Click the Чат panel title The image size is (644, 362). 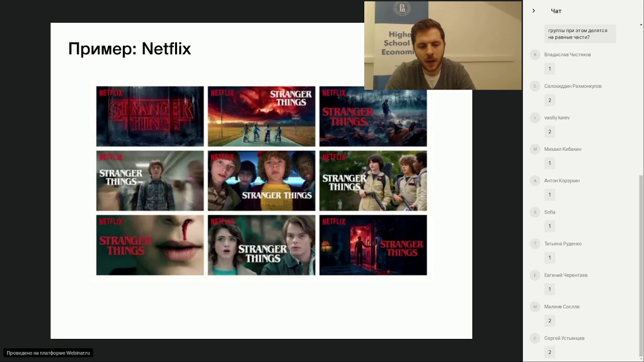pos(556,11)
